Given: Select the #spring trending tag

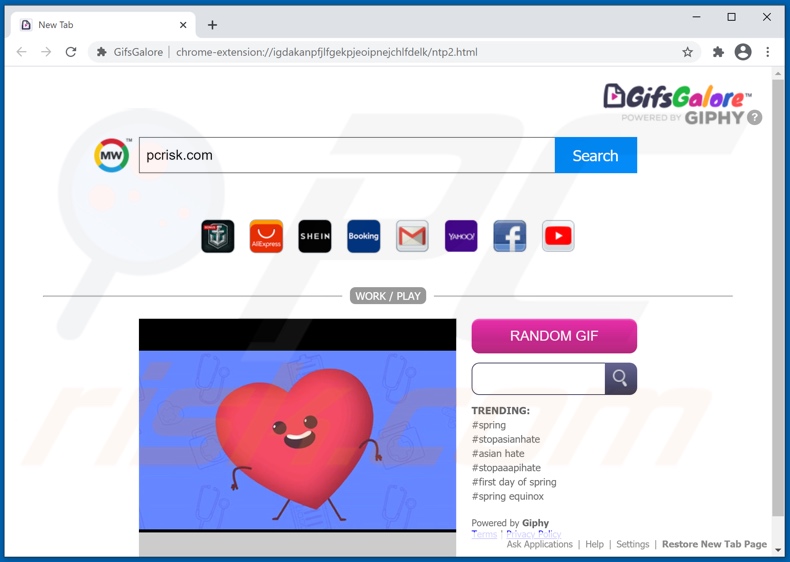Looking at the screenshot, I should pyautogui.click(x=489, y=425).
